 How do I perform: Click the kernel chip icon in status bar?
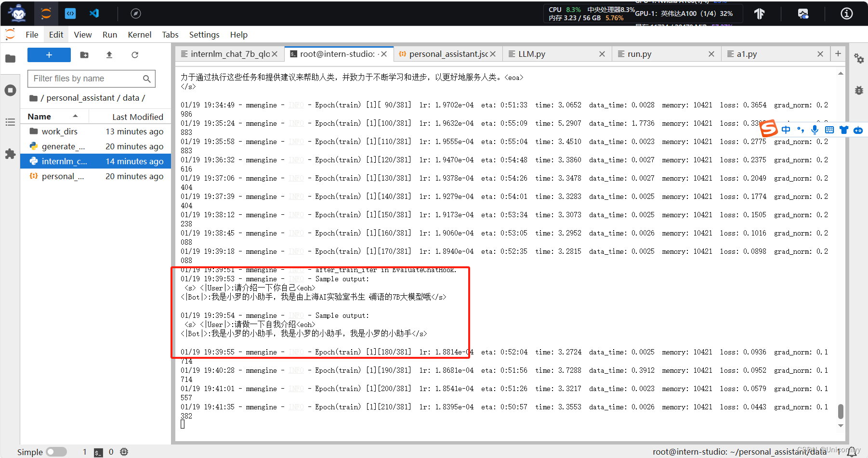click(124, 452)
